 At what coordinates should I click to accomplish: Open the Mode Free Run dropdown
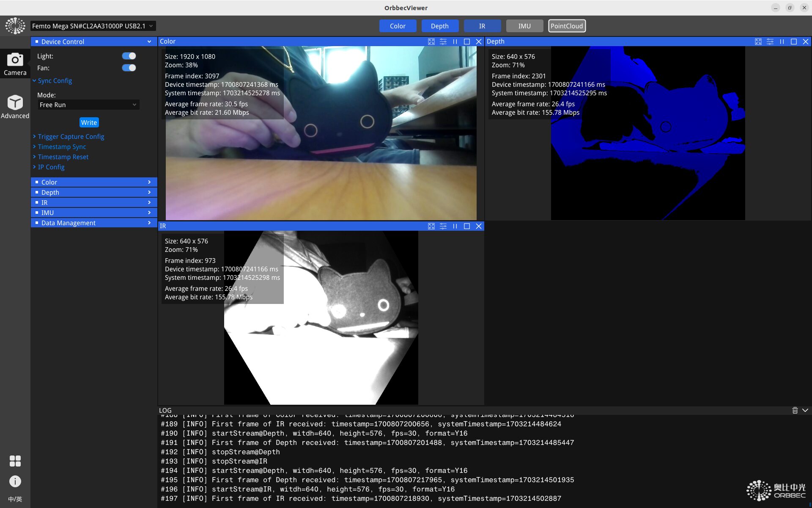(x=88, y=105)
